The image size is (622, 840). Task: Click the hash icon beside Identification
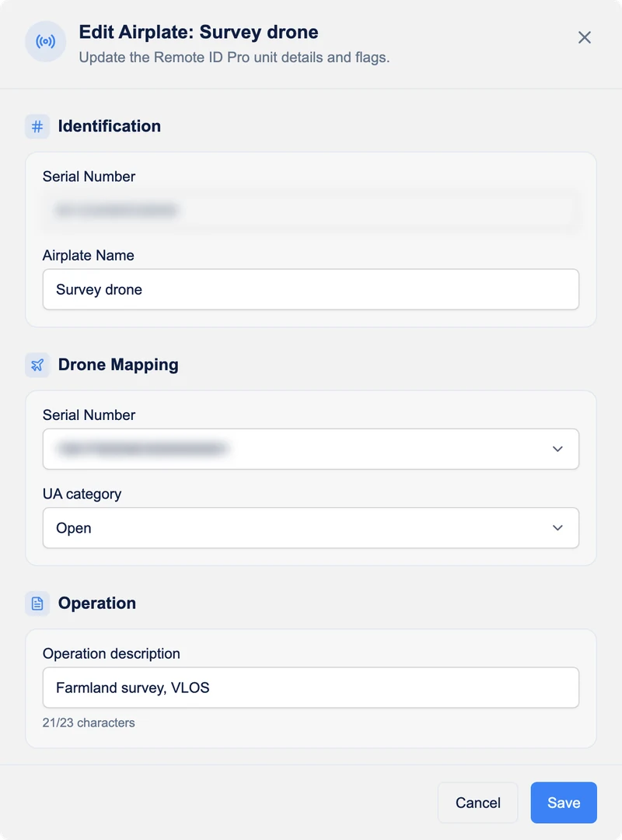37,127
